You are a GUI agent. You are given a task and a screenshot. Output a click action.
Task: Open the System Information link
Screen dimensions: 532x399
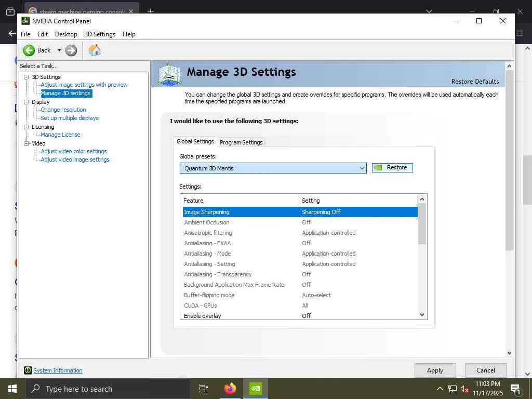58,370
